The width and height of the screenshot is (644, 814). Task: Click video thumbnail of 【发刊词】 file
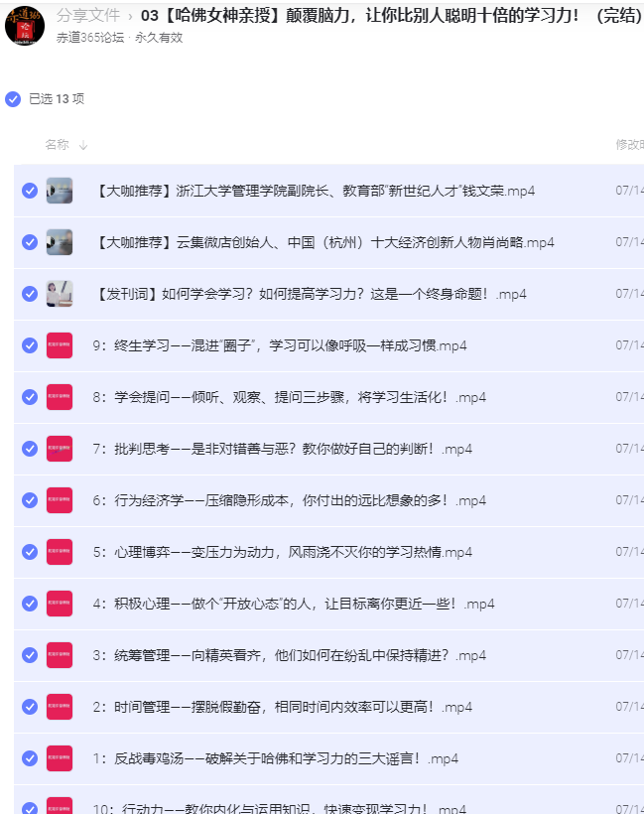click(60, 294)
